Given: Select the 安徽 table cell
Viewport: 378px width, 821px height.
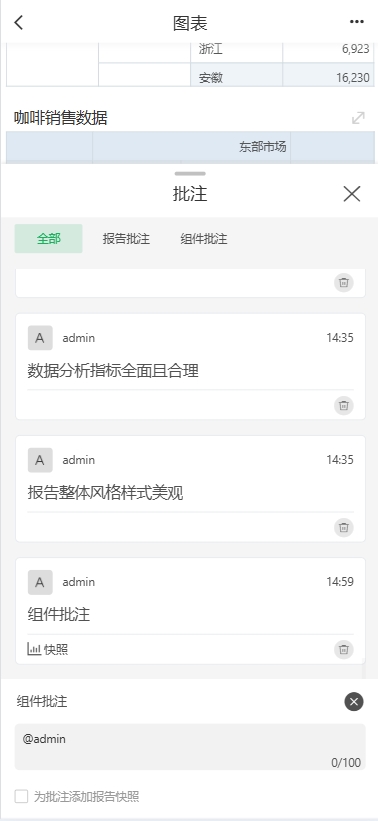Looking at the screenshot, I should tap(237, 77).
